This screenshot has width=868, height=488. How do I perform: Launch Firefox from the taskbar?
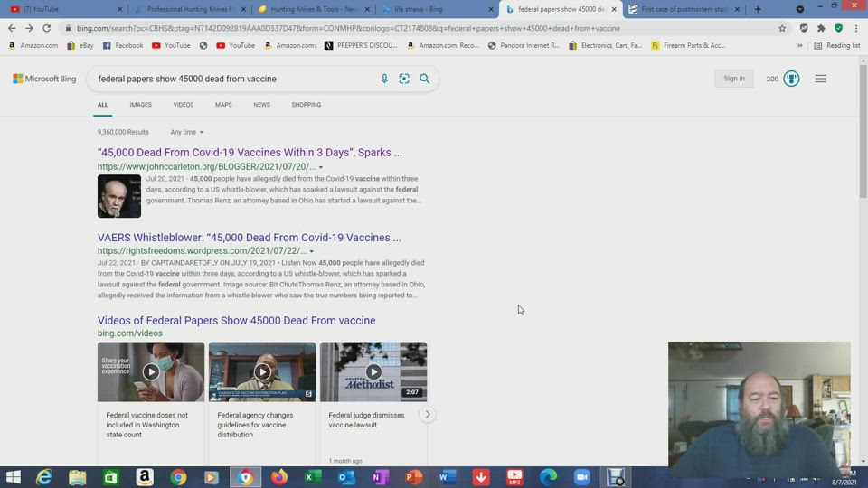tap(279, 476)
